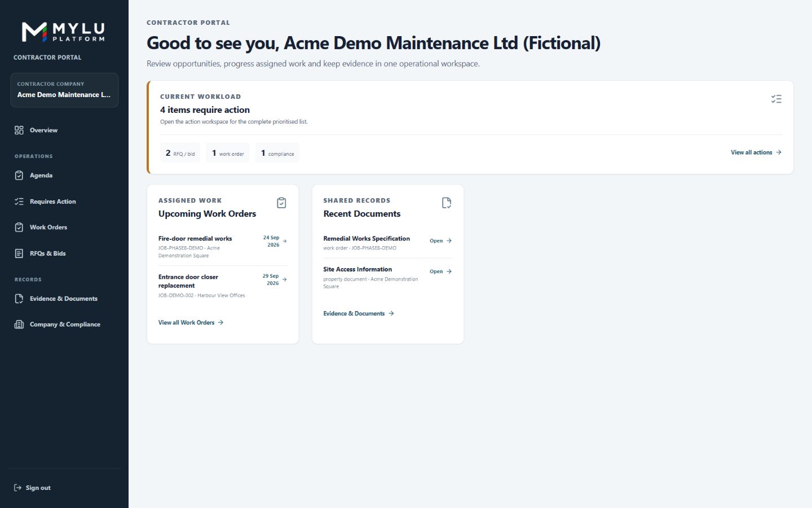Click the Requires Action checklist icon
Viewport: 812px width, 508px height.
point(19,202)
